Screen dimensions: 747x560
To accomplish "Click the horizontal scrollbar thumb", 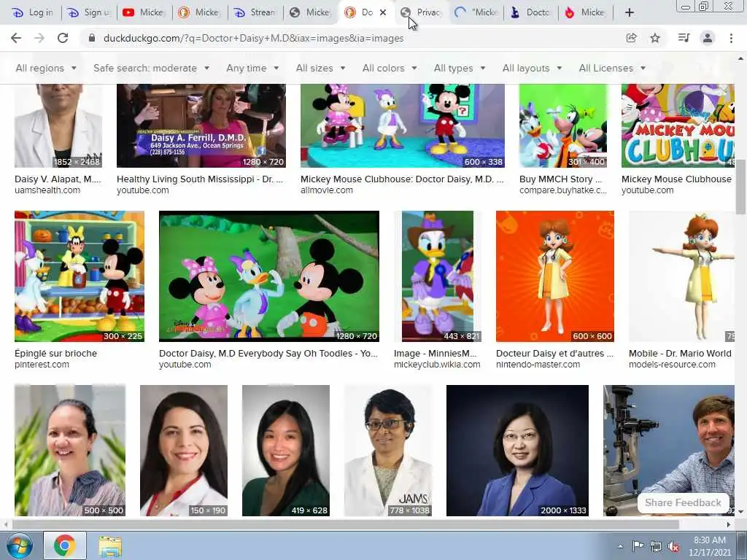I will point(345,524).
